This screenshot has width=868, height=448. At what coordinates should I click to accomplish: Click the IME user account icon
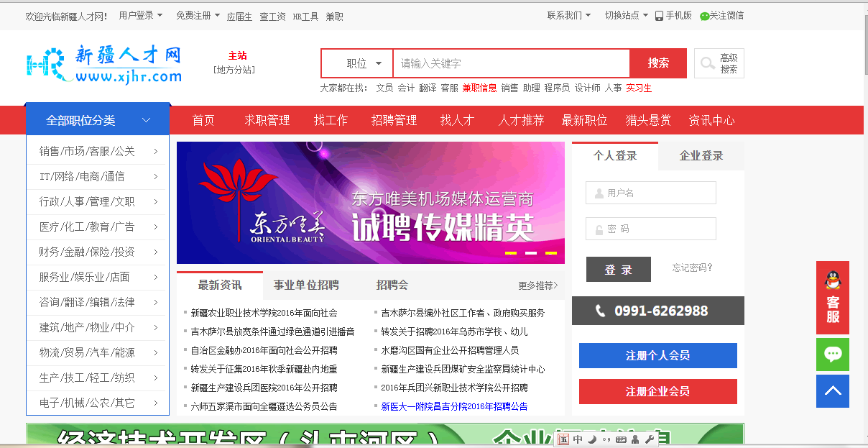click(x=635, y=439)
